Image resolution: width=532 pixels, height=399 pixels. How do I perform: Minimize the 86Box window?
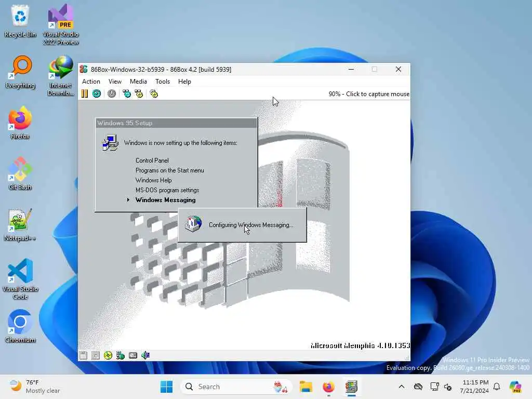[x=351, y=69]
